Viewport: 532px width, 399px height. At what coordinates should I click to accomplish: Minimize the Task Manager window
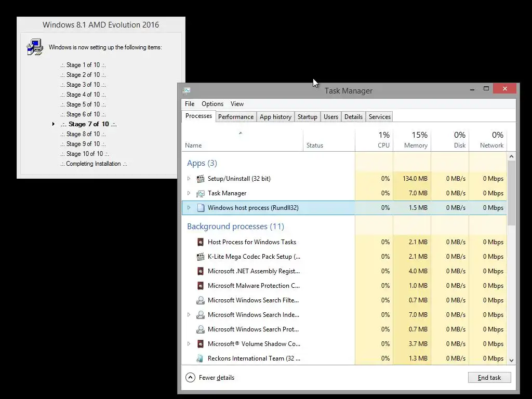click(472, 89)
